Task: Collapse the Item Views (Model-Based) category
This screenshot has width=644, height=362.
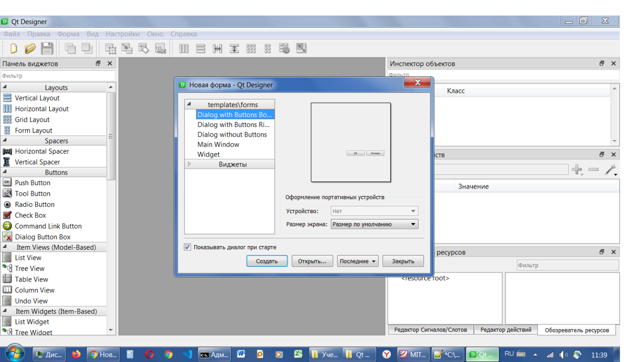Action: pyautogui.click(x=5, y=247)
